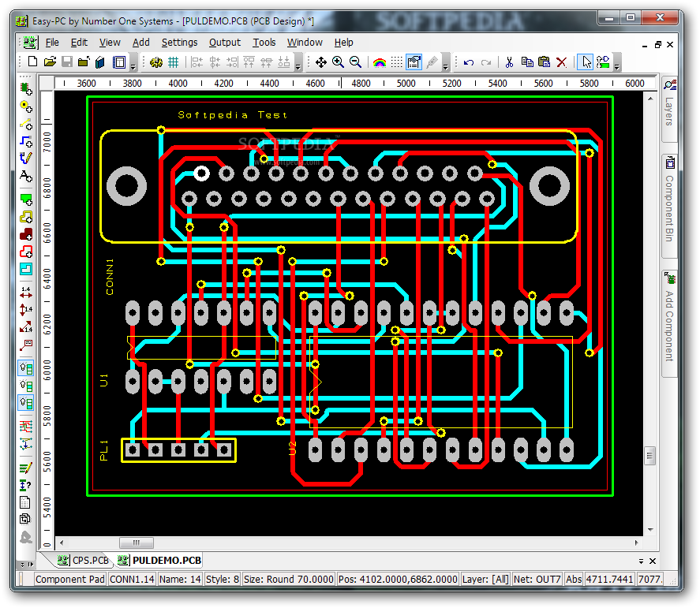This screenshot has width=700, height=608.
Task: Delete selection with red X
Action: pyautogui.click(x=562, y=62)
